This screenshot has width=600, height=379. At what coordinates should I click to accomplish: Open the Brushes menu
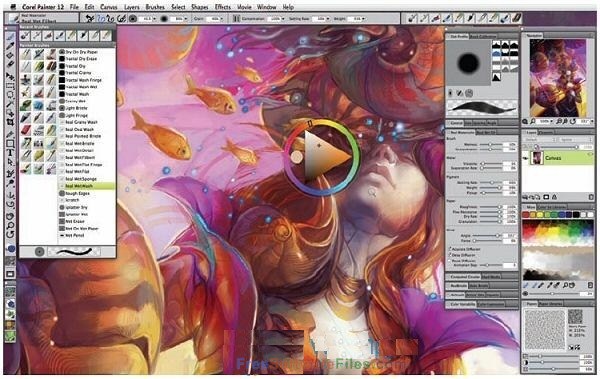pyautogui.click(x=155, y=7)
